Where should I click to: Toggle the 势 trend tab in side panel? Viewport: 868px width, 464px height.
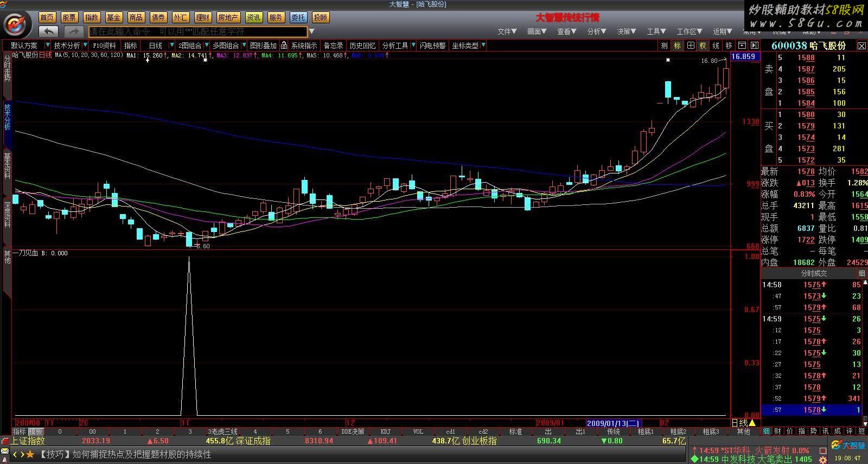813,431
